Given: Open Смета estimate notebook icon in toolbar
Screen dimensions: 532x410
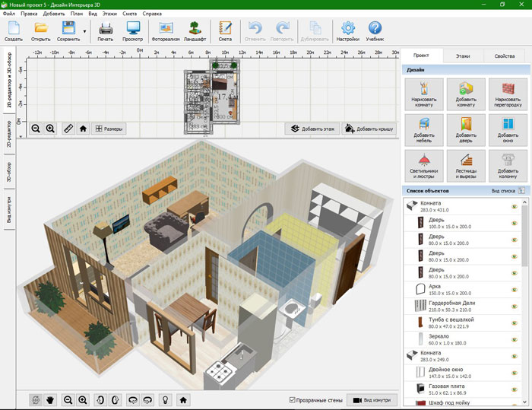Looking at the screenshot, I should 225,31.
